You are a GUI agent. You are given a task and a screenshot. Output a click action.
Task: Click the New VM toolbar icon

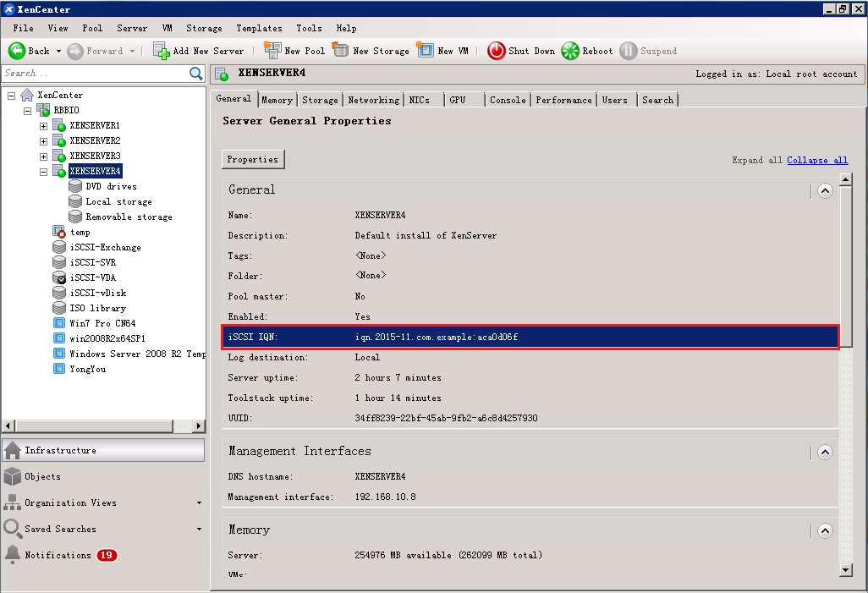click(426, 50)
